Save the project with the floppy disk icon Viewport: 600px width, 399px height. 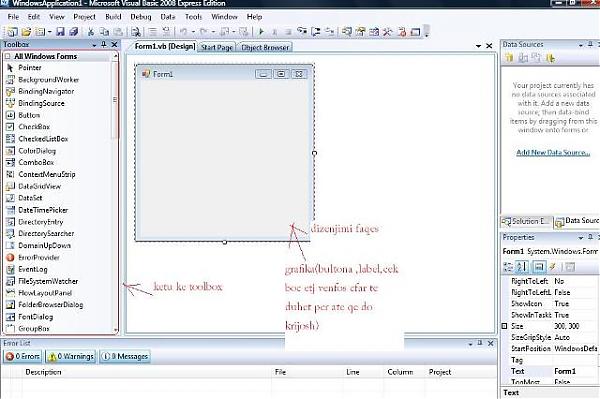pyautogui.click(x=60, y=32)
